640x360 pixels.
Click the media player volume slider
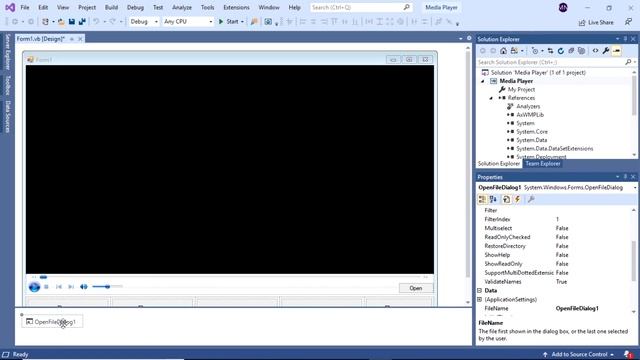pyautogui.click(x=107, y=287)
